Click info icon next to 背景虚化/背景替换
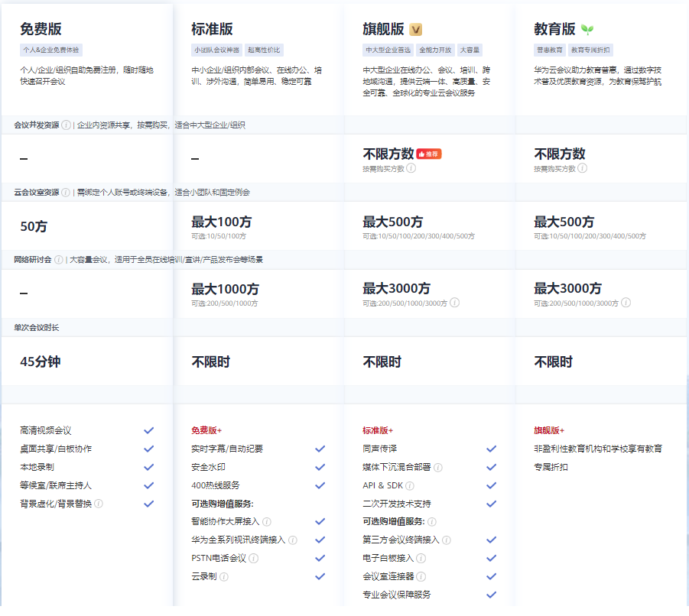The height and width of the screenshot is (616, 689). [x=99, y=504]
